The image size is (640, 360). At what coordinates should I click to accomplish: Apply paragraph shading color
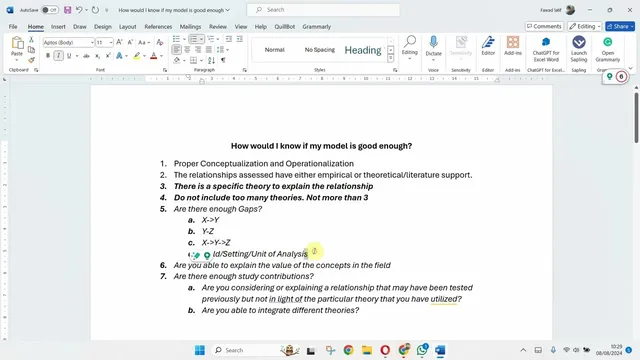pos(177,60)
